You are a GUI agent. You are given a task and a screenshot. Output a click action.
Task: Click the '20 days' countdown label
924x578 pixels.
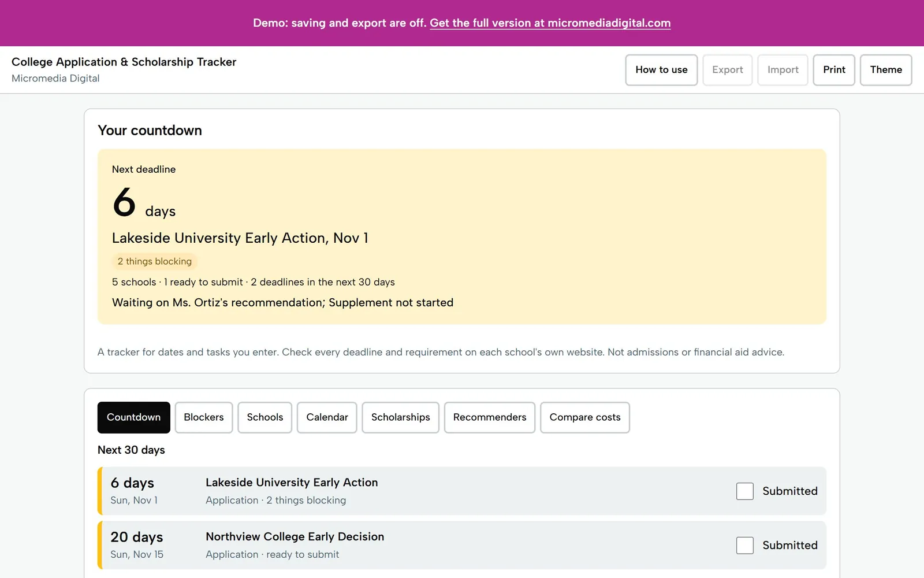[137, 538]
